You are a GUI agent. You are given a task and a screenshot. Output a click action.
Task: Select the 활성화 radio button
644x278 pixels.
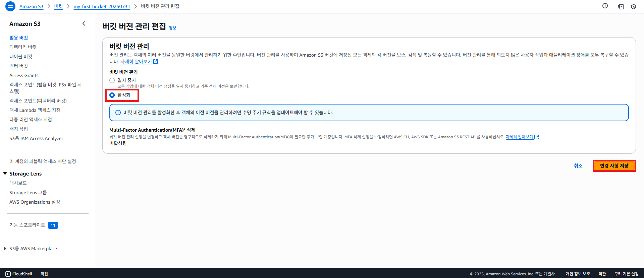point(112,95)
